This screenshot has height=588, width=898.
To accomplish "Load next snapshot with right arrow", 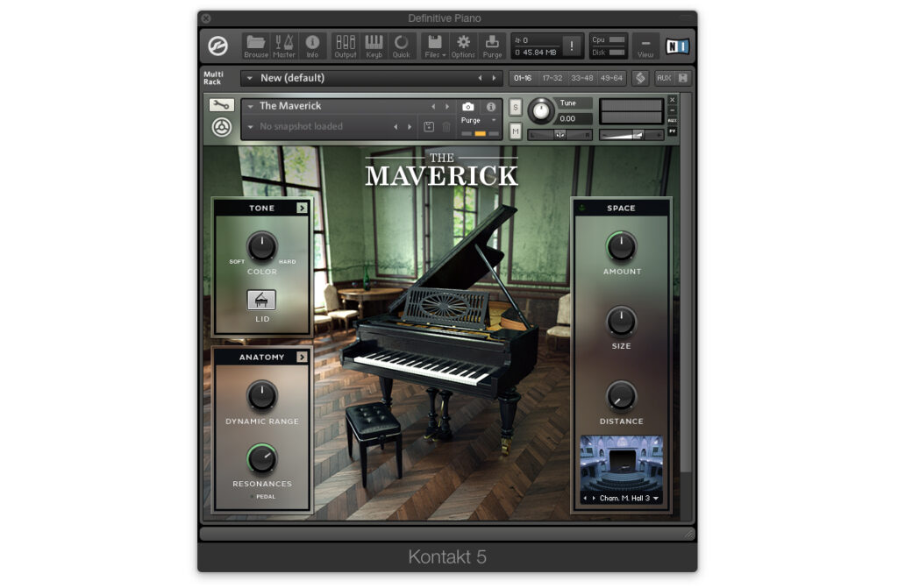I will [x=410, y=126].
